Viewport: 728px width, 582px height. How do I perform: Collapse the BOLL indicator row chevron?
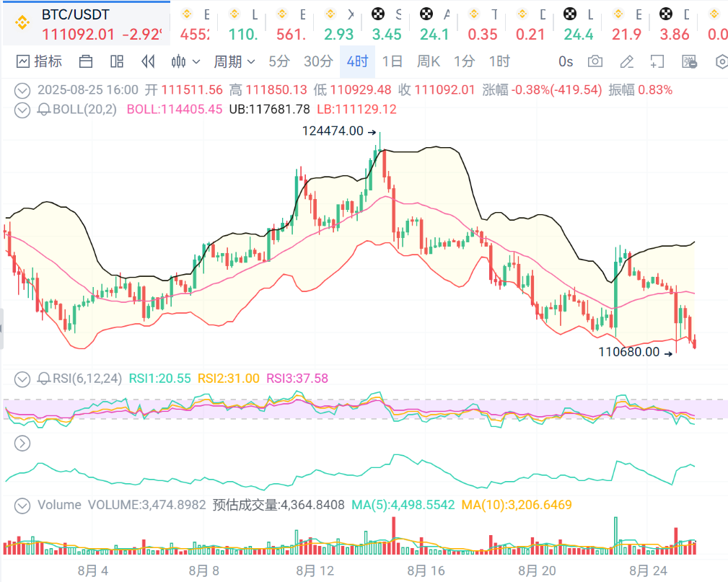pyautogui.click(x=22, y=110)
